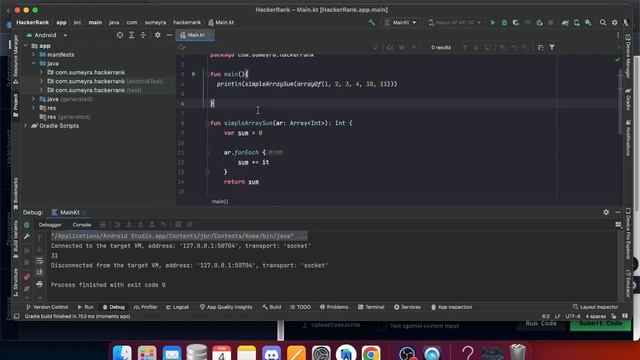Click the wrench icon in the Debug panel
This screenshot has height=360, width=640.
27,236
